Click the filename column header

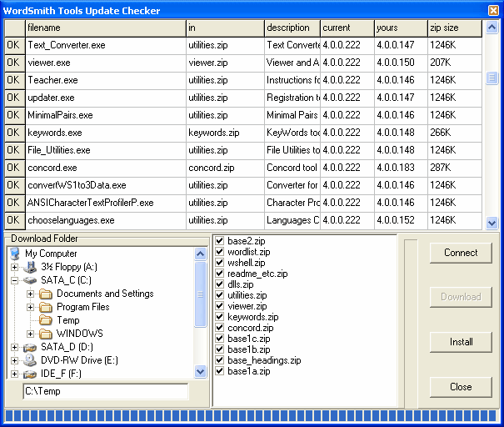(x=106, y=28)
